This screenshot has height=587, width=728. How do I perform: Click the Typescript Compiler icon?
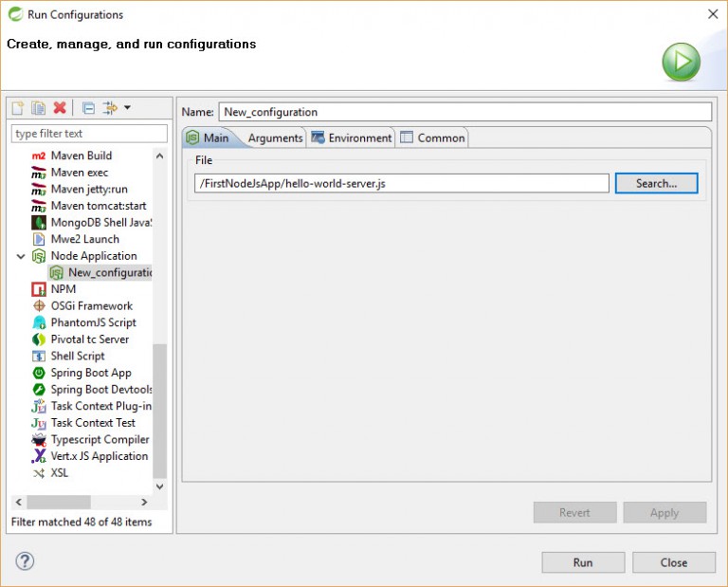click(x=39, y=439)
